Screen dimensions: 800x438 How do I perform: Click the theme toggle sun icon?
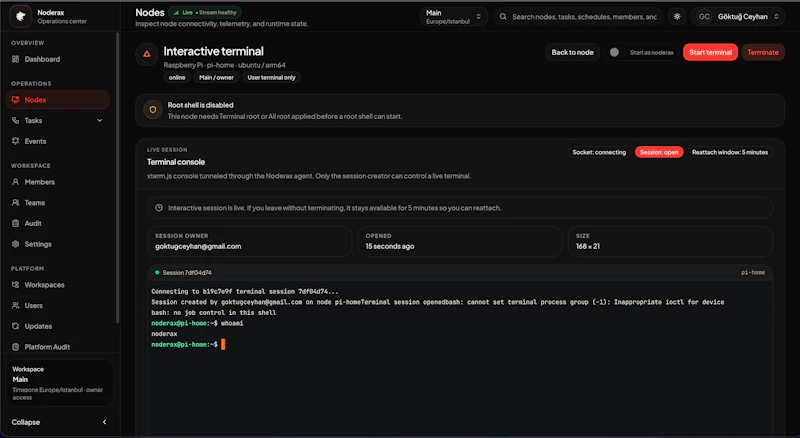[x=677, y=16]
